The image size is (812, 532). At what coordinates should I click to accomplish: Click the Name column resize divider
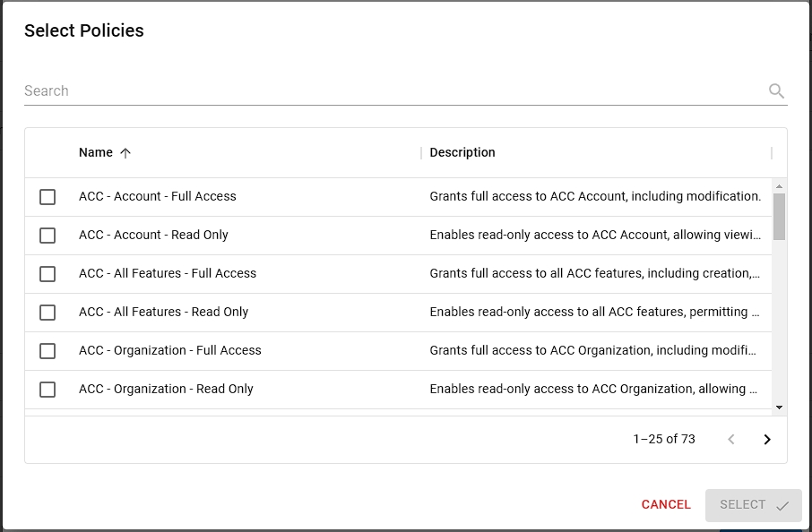pos(421,153)
